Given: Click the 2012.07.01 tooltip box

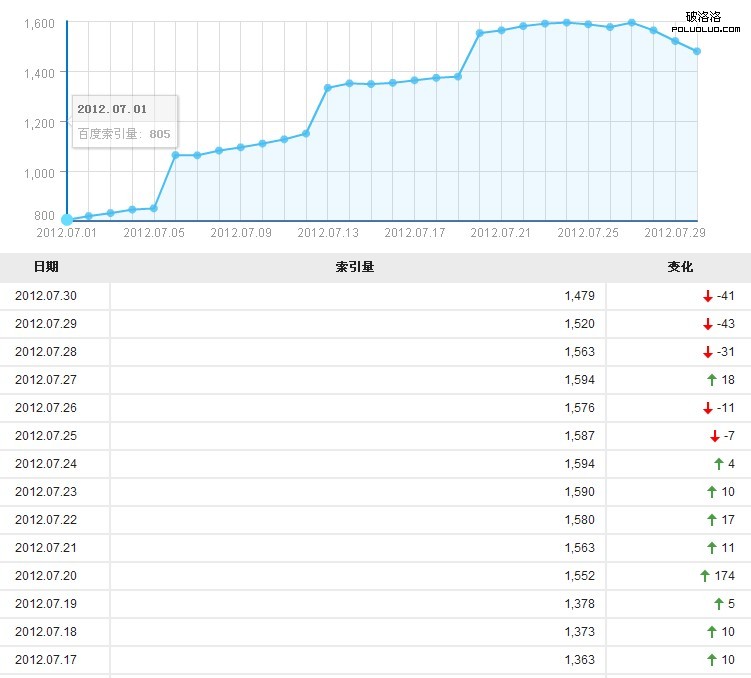Looking at the screenshot, I should point(125,121).
